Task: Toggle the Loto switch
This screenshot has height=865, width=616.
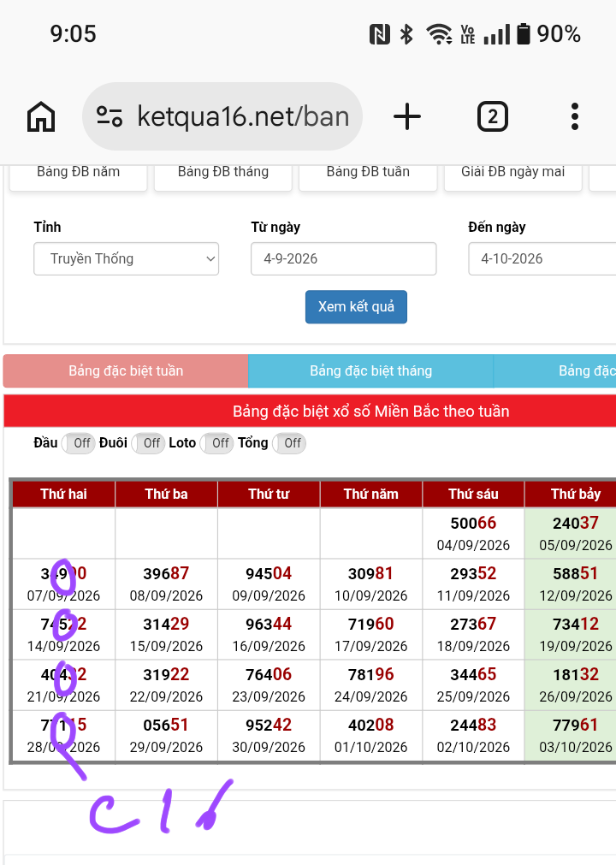Action: (216, 443)
